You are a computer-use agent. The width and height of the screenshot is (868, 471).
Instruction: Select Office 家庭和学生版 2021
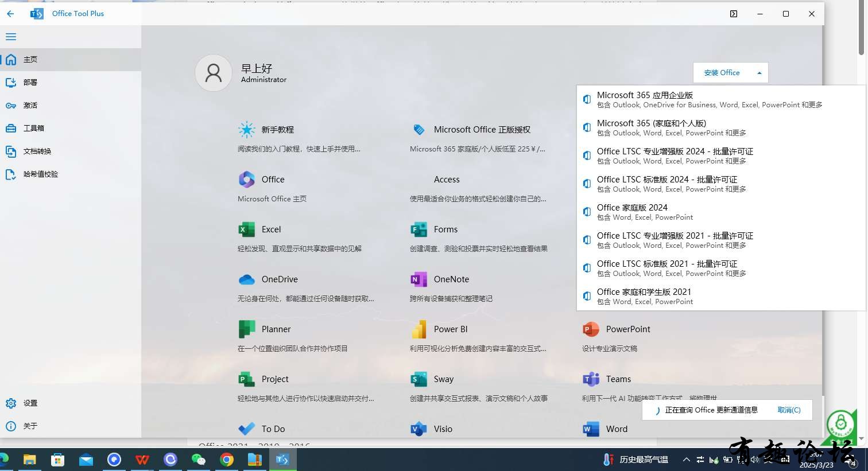click(x=721, y=297)
